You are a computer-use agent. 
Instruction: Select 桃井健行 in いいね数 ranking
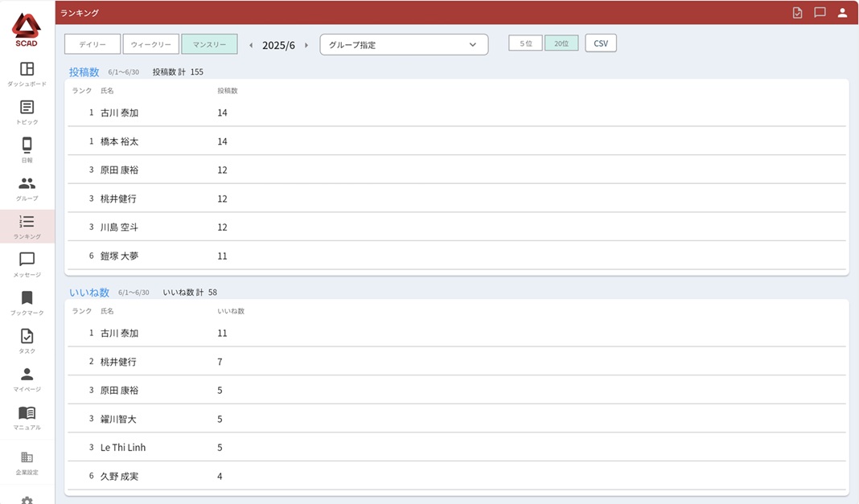(457, 362)
